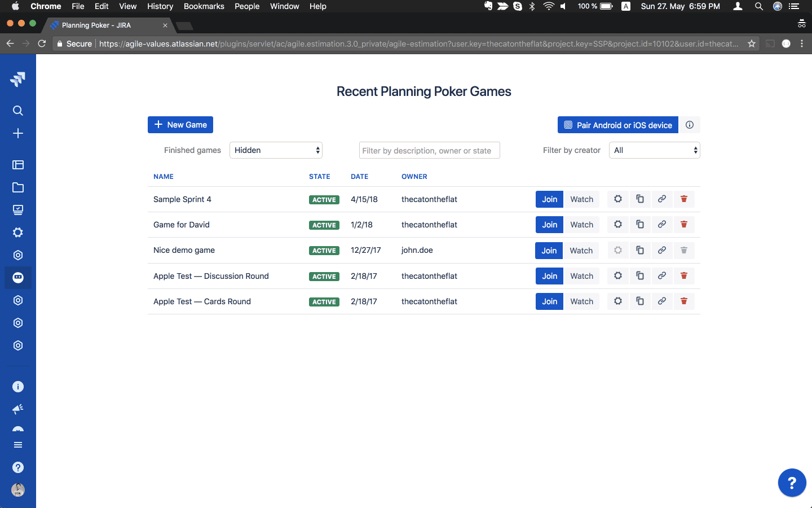The image size is (812, 508).
Task: Copy the share link for Nice demo game
Action: coord(661,250)
